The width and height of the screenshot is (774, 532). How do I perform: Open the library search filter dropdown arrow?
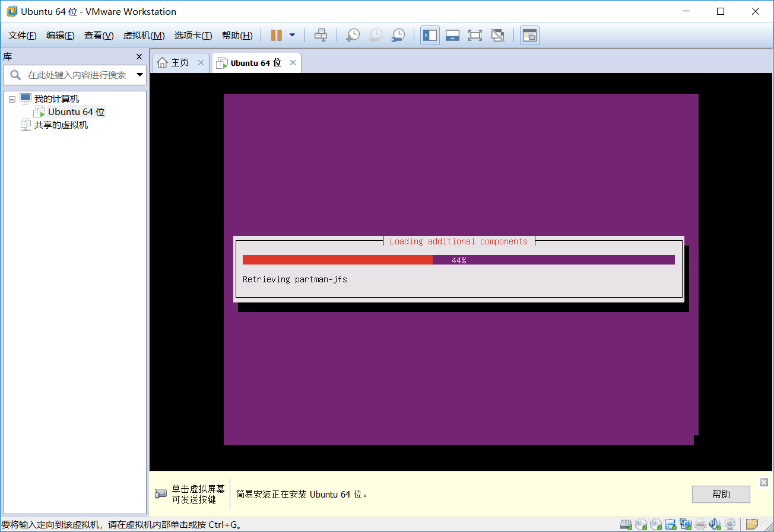point(140,75)
